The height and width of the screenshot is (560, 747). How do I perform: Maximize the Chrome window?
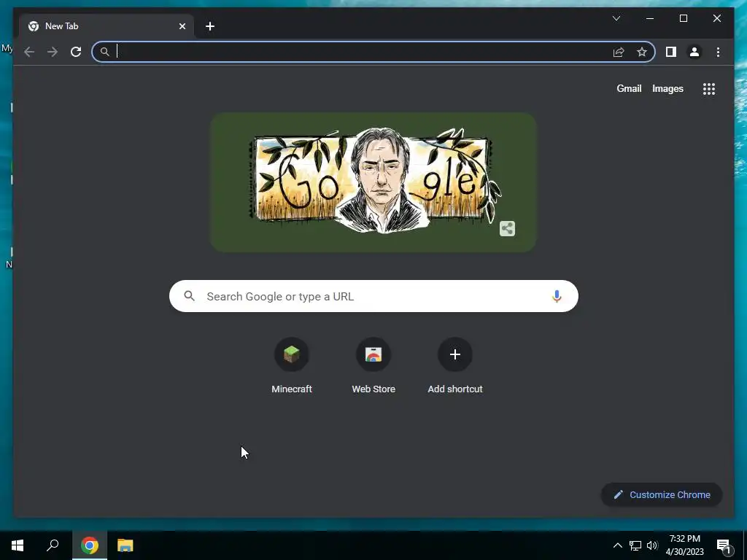click(683, 18)
